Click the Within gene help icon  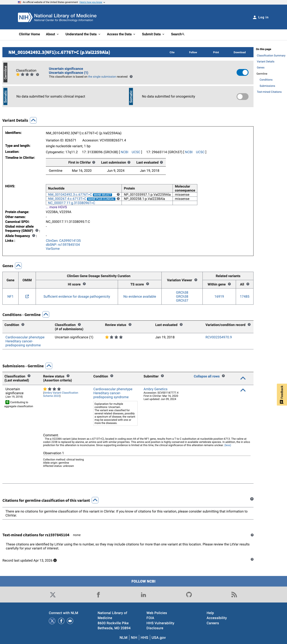point(229,284)
